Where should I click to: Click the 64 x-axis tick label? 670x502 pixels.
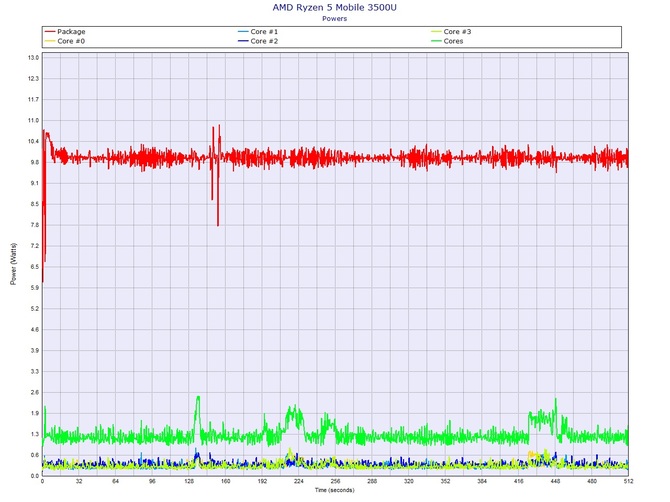click(115, 481)
